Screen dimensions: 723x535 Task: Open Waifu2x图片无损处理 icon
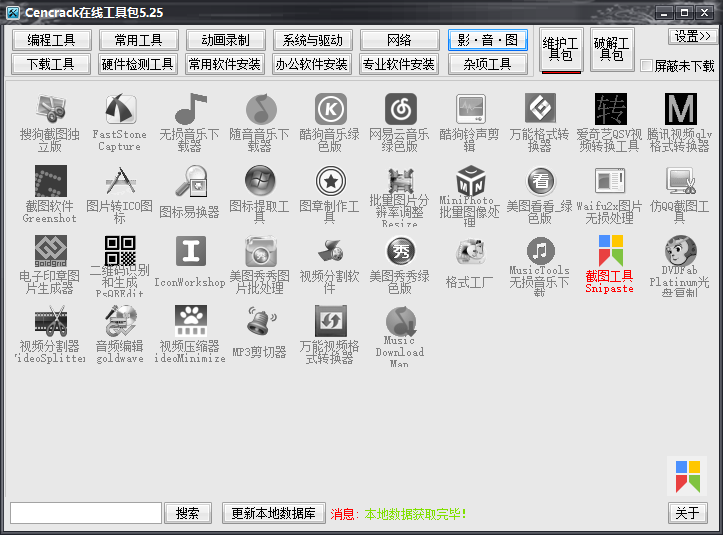(x=610, y=181)
